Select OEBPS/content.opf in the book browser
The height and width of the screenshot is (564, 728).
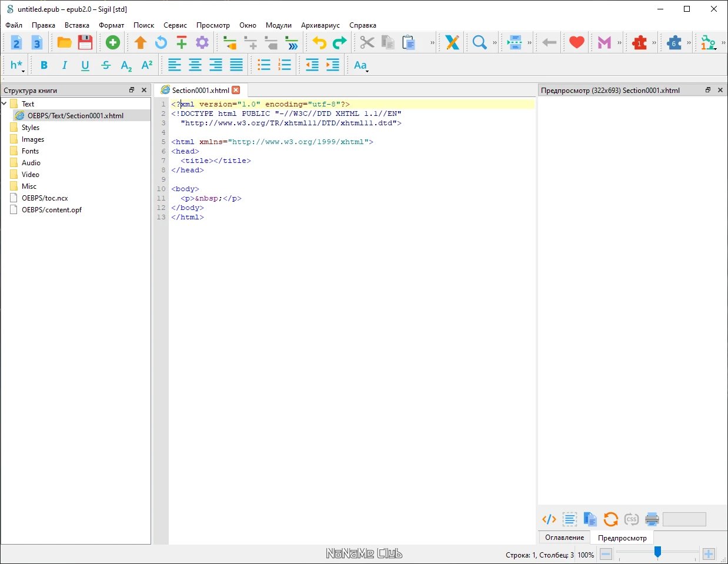click(x=51, y=210)
